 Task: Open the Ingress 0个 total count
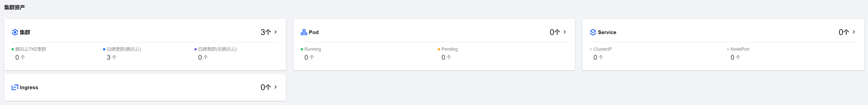[266, 87]
